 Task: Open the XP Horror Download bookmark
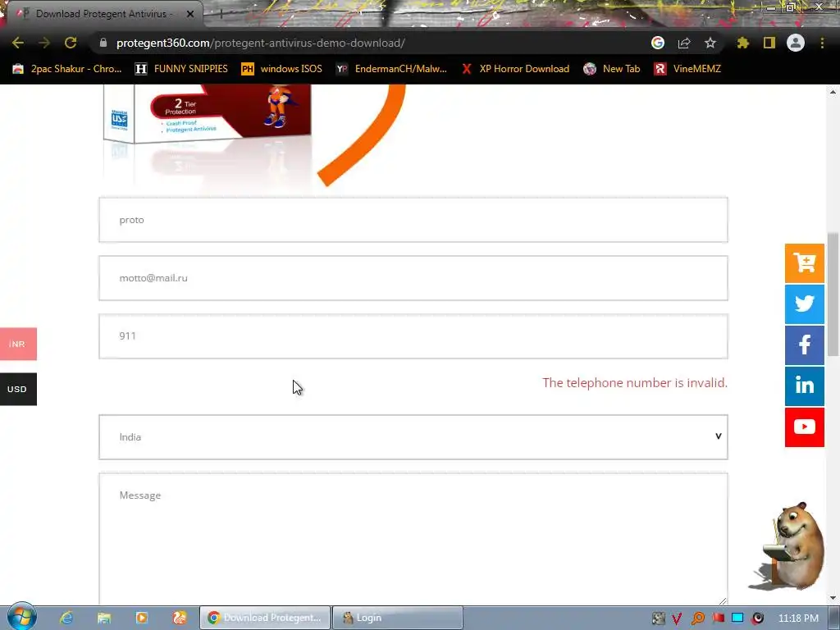[x=515, y=69]
